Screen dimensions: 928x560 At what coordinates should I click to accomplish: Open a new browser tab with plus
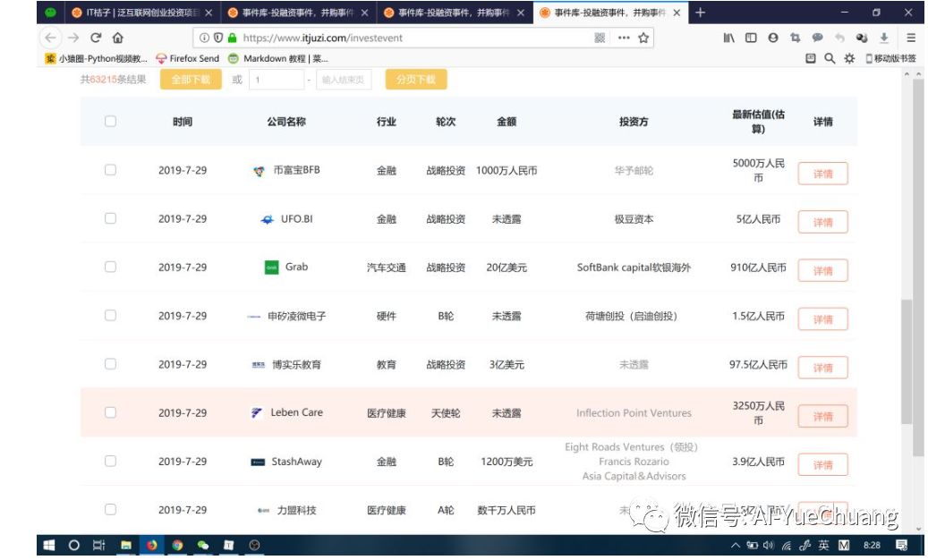click(700, 13)
